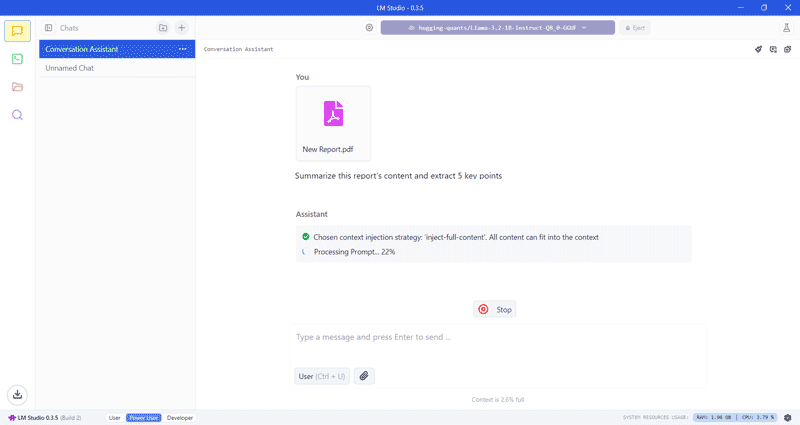Focus the message input field
This screenshot has height=425, width=800.
coord(497,337)
